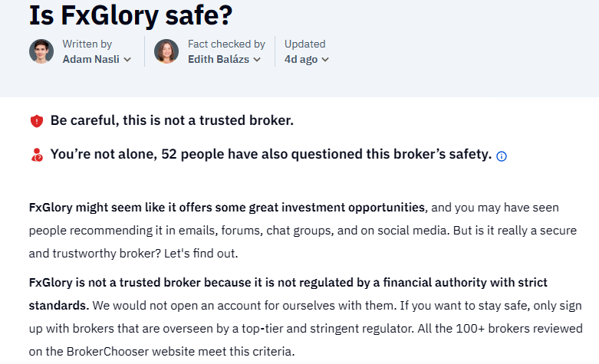Expand the chevron beside 4d ago
The height and width of the screenshot is (364, 599).
pos(325,60)
